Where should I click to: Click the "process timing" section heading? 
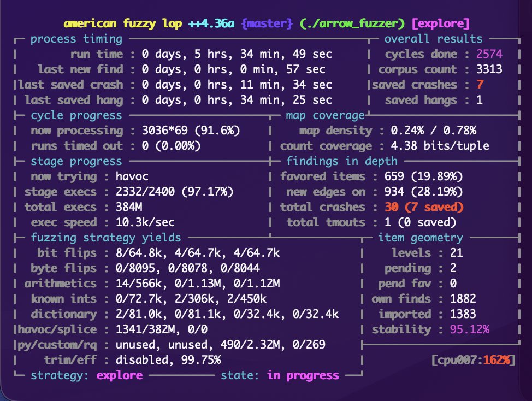click(x=76, y=39)
